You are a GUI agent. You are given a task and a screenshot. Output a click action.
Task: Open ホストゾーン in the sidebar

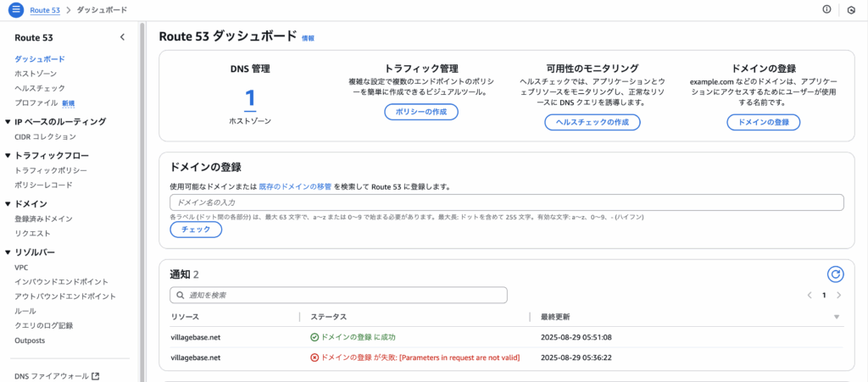[36, 73]
